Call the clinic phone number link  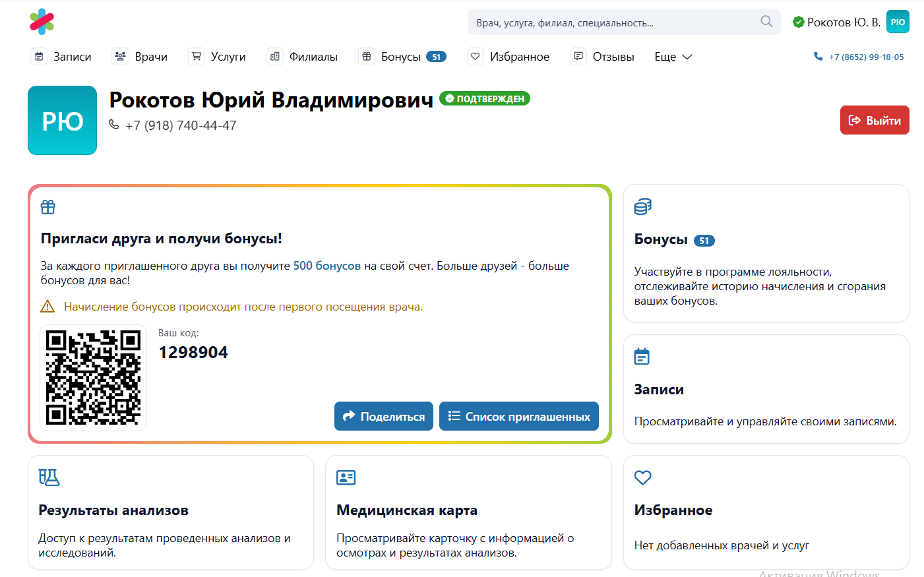859,57
